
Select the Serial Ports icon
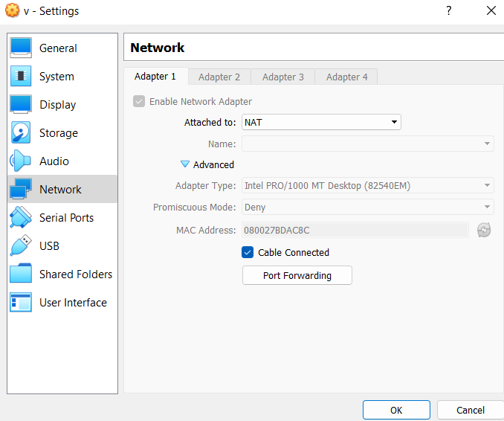pos(21,218)
